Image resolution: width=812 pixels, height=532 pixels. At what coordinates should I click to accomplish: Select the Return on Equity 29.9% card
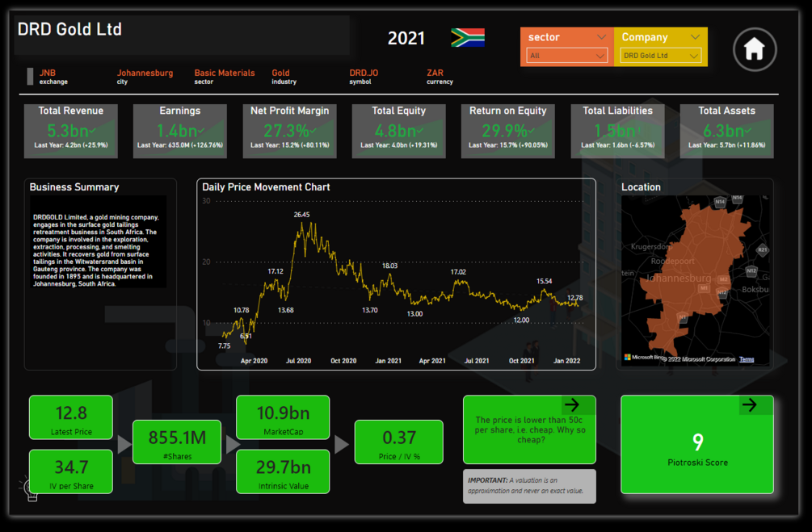click(508, 131)
